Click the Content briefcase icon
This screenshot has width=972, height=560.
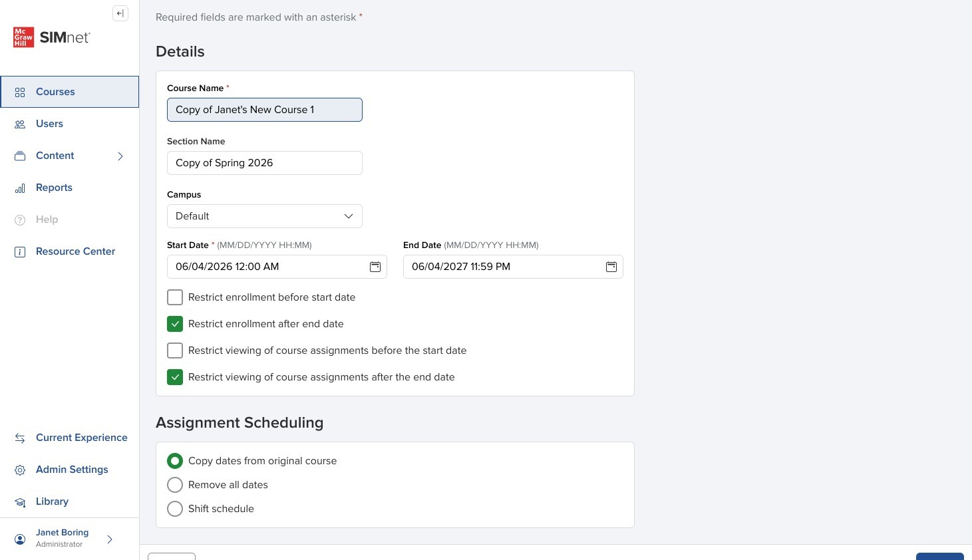click(20, 156)
